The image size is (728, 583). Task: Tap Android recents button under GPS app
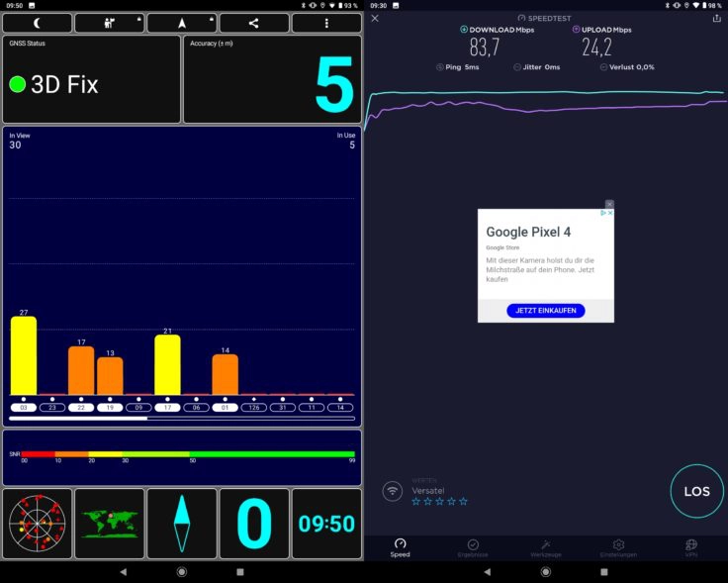240,572
